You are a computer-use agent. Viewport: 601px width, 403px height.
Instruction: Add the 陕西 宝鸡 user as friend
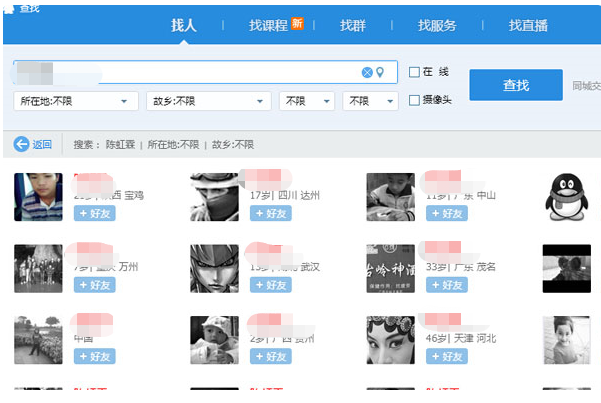point(95,214)
